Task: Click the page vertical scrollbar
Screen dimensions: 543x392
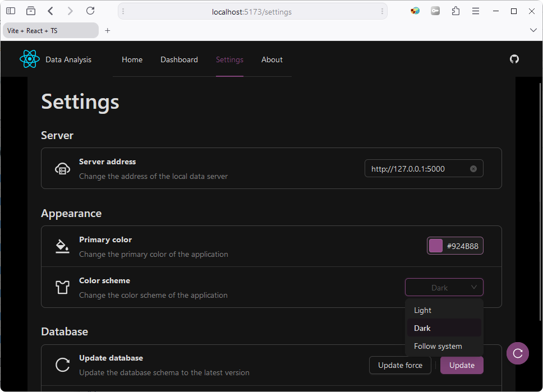Action: 540,201
